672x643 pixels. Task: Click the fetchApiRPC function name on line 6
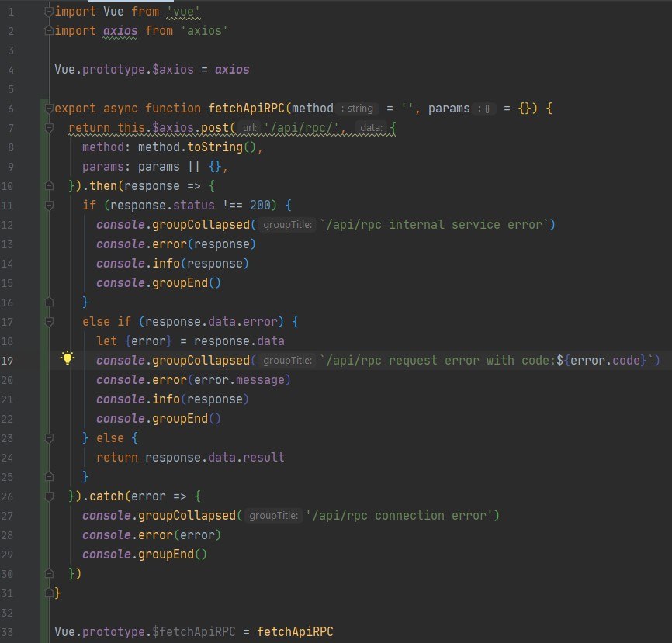(x=247, y=109)
